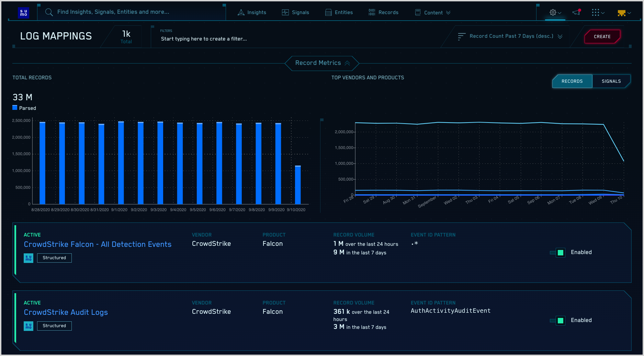
Task: Open Record Count Past 7 Days sort dropdown
Action: pyautogui.click(x=511, y=36)
